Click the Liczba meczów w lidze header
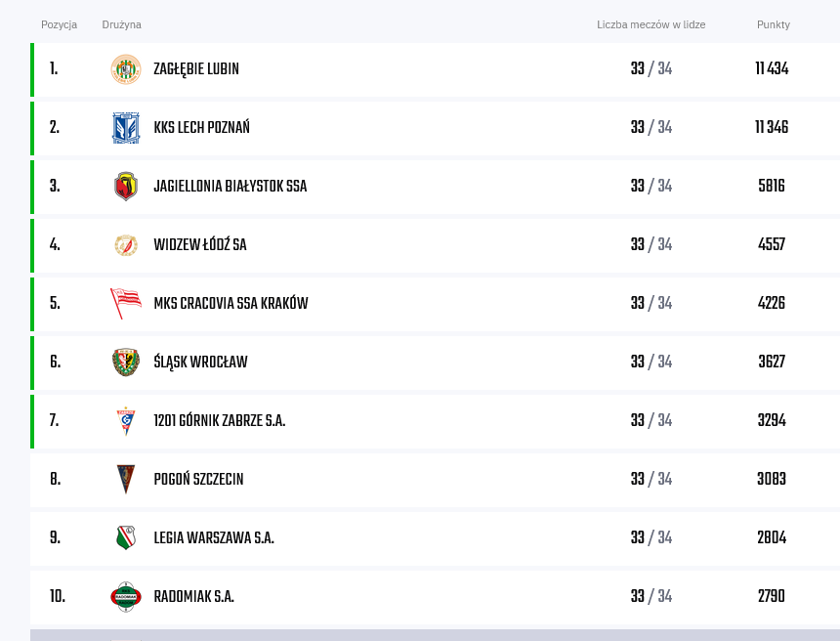 651,24
